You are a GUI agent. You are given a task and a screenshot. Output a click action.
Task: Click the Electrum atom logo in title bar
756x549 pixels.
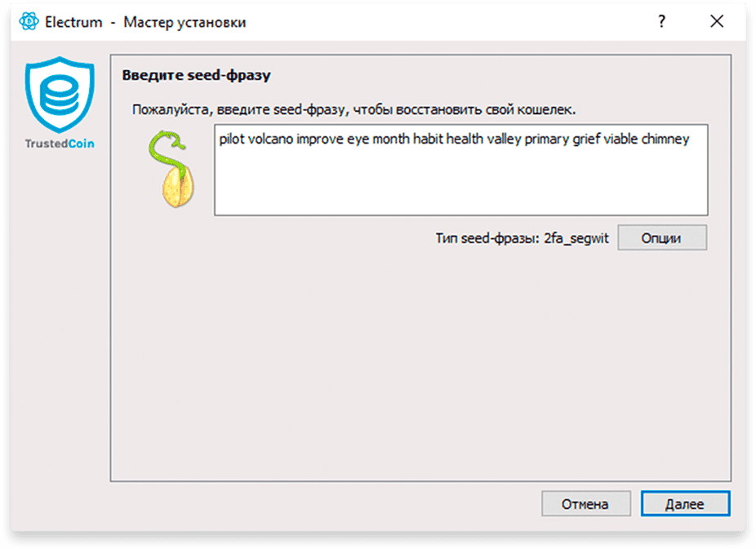[29, 22]
